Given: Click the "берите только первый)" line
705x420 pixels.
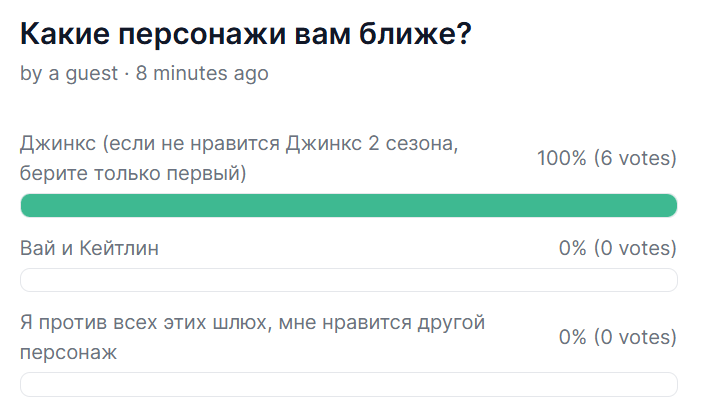Looking at the screenshot, I should pyautogui.click(x=133, y=173).
